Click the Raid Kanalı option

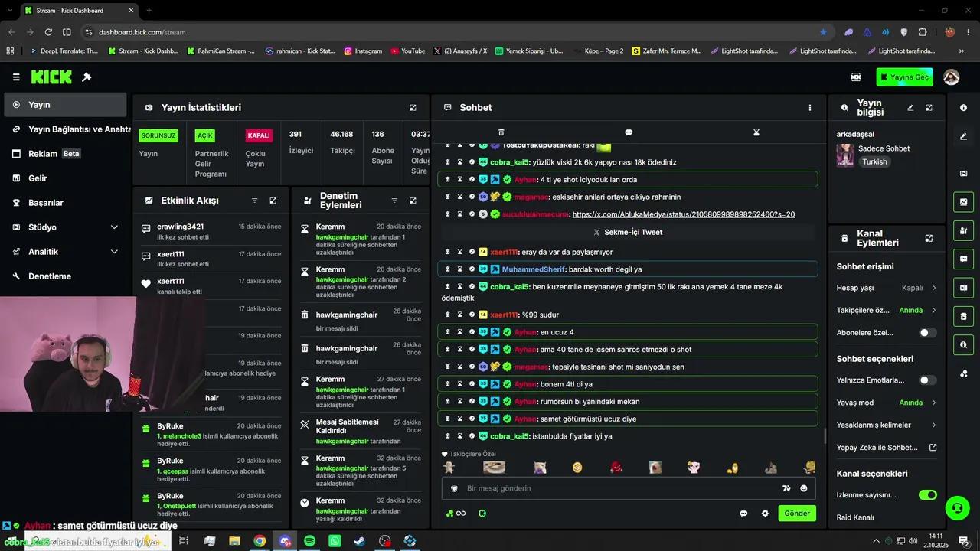(855, 517)
